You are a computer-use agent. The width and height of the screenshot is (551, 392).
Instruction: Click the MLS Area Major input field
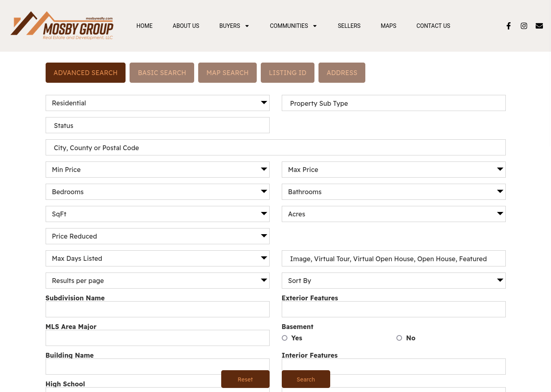tap(157, 338)
